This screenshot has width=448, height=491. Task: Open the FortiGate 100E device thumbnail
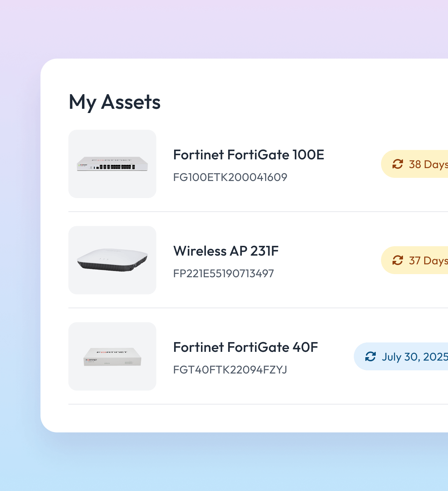[112, 164]
